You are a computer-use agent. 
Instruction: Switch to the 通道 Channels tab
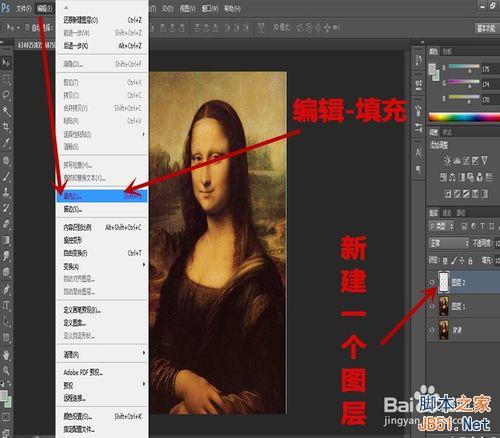447,213
